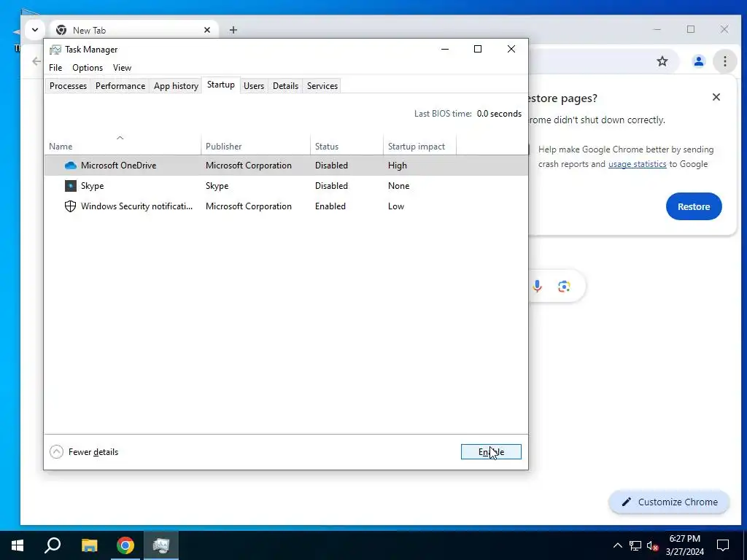Click Skype's Disabled status cell

(332, 186)
